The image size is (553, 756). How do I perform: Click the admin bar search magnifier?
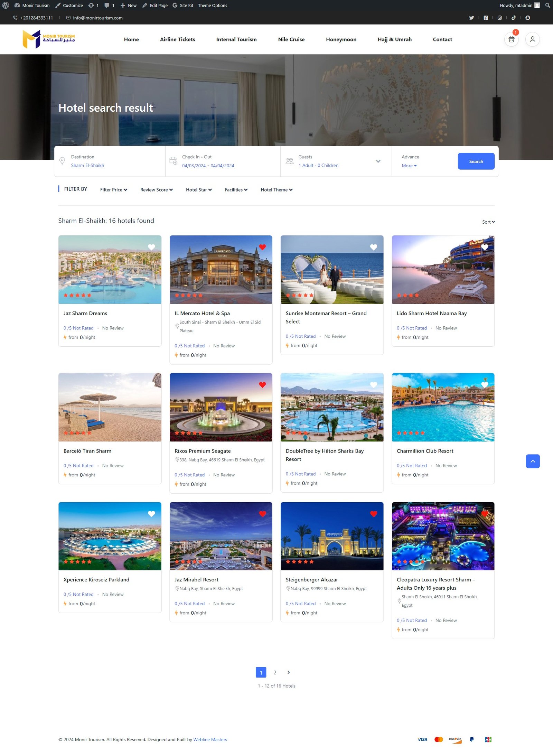[x=547, y=5]
